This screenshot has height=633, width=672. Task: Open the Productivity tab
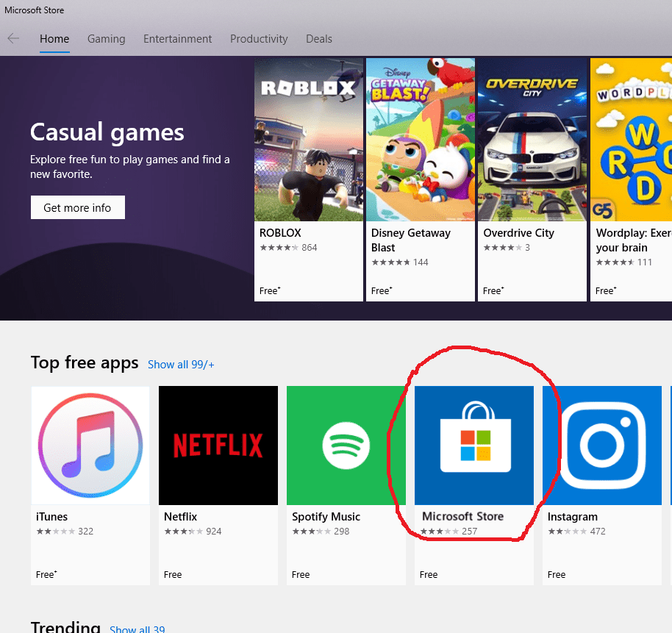click(x=259, y=39)
